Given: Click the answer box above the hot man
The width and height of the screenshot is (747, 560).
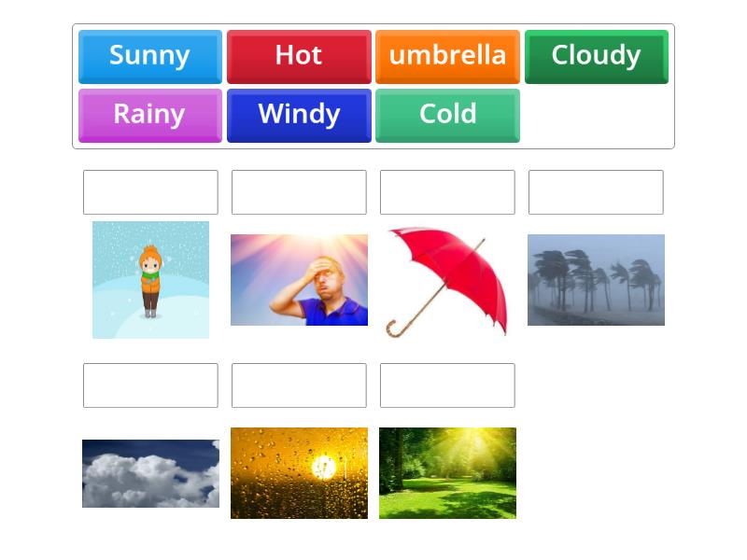Looking at the screenshot, I should pyautogui.click(x=299, y=192).
